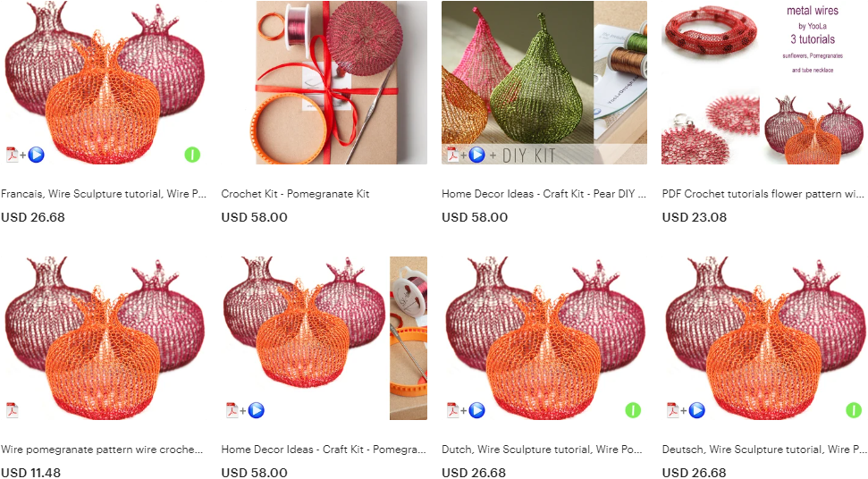Viewport: 868px width, 479px height.
Task: Click the blue play icon on the Francais listing
Action: click(36, 155)
